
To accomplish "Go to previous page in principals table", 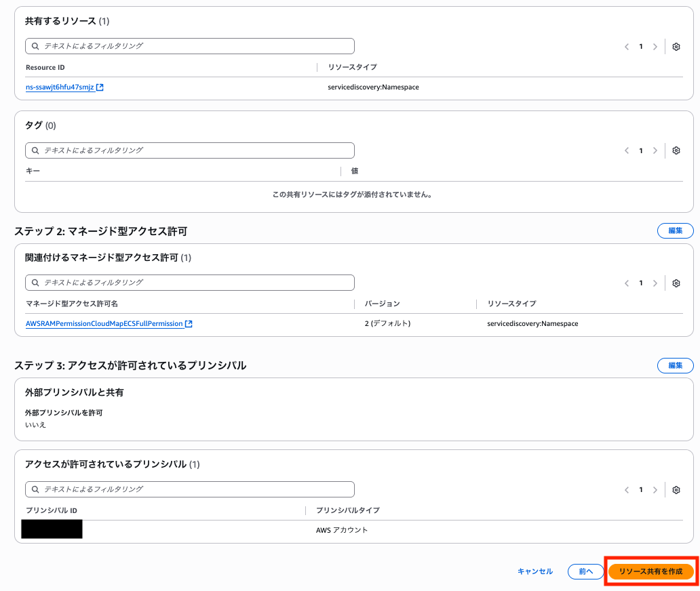I will (x=627, y=490).
